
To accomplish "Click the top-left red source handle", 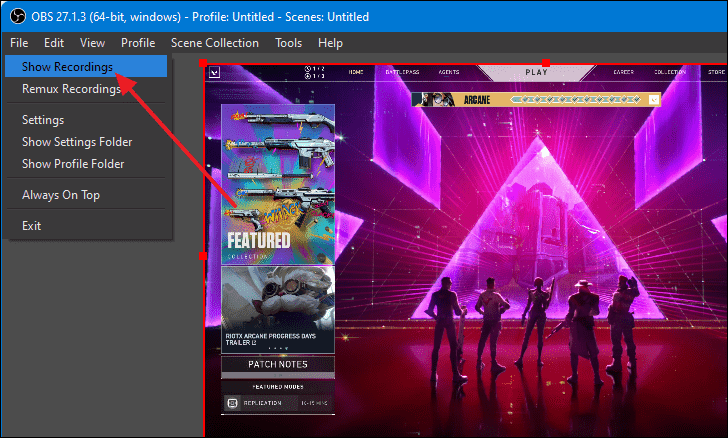I will (x=203, y=63).
